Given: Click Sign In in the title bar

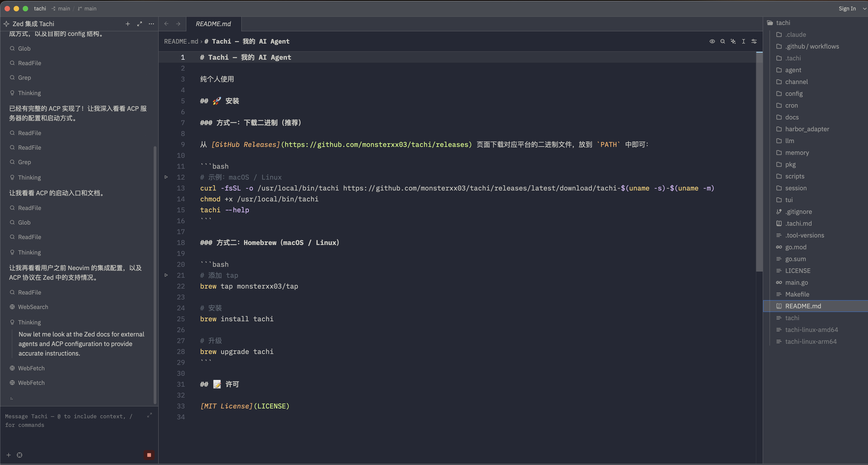Looking at the screenshot, I should click(x=847, y=8).
